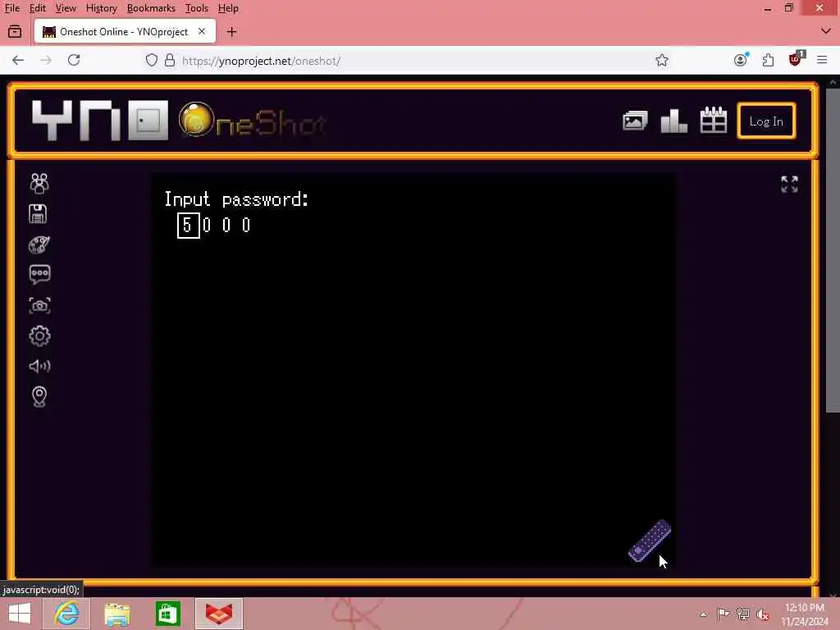Open the File menu
The image size is (840, 630).
coord(11,8)
